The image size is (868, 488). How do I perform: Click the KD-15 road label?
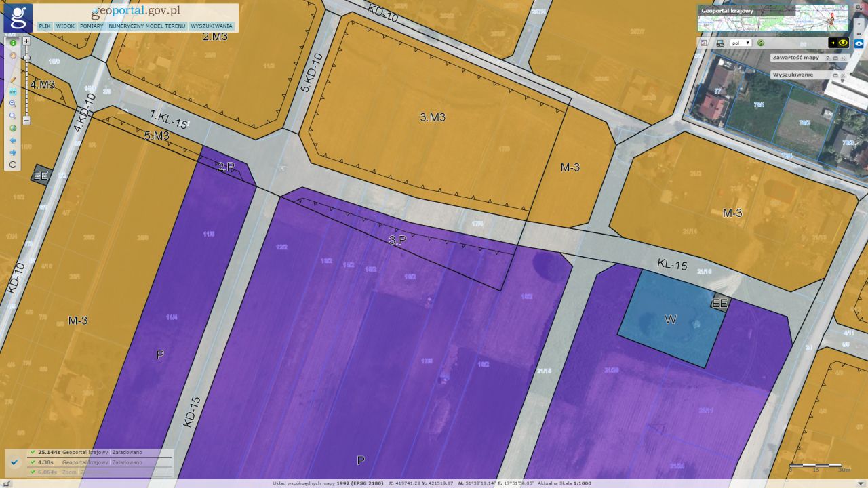click(193, 412)
